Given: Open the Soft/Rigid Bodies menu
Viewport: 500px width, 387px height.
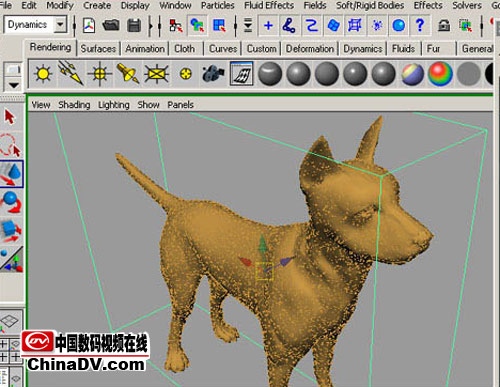Looking at the screenshot, I should point(370,5).
